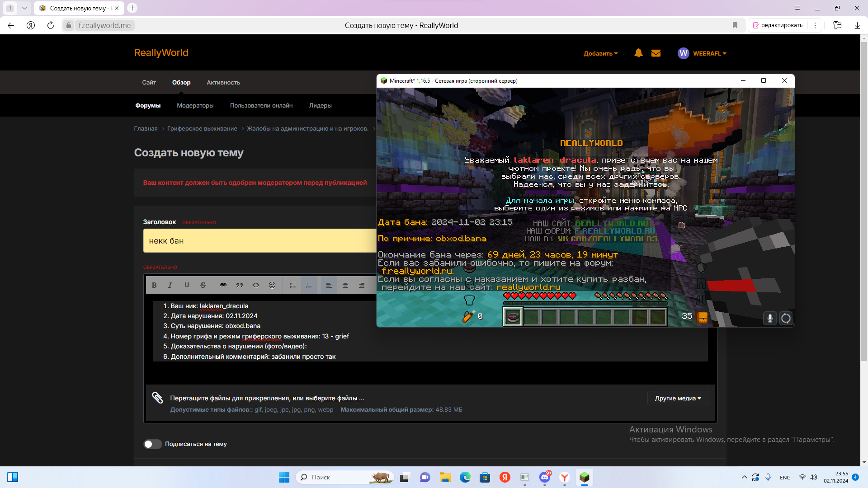
Task: Insert a link using the chain icon
Action: coord(223,285)
